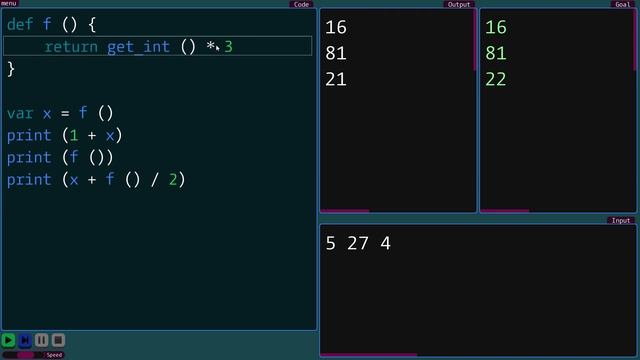Click value 16 in the Goal panel
The image size is (640, 360).
click(496, 27)
